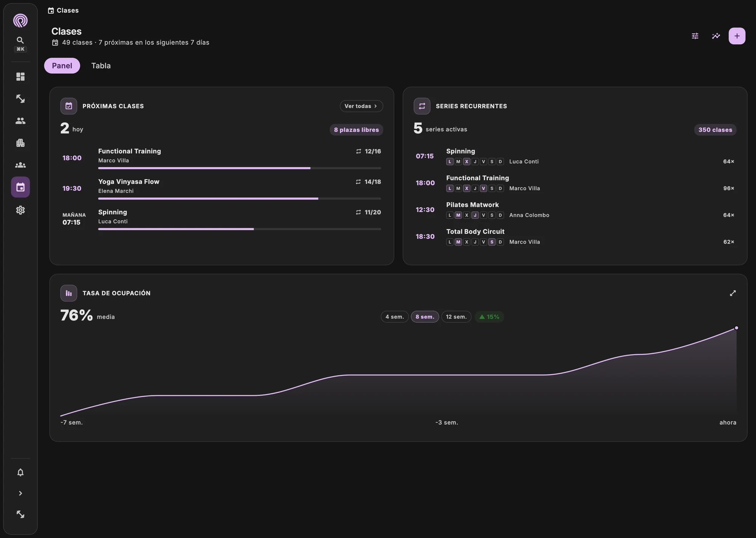Open the Total Body Circuit series

pos(575,236)
